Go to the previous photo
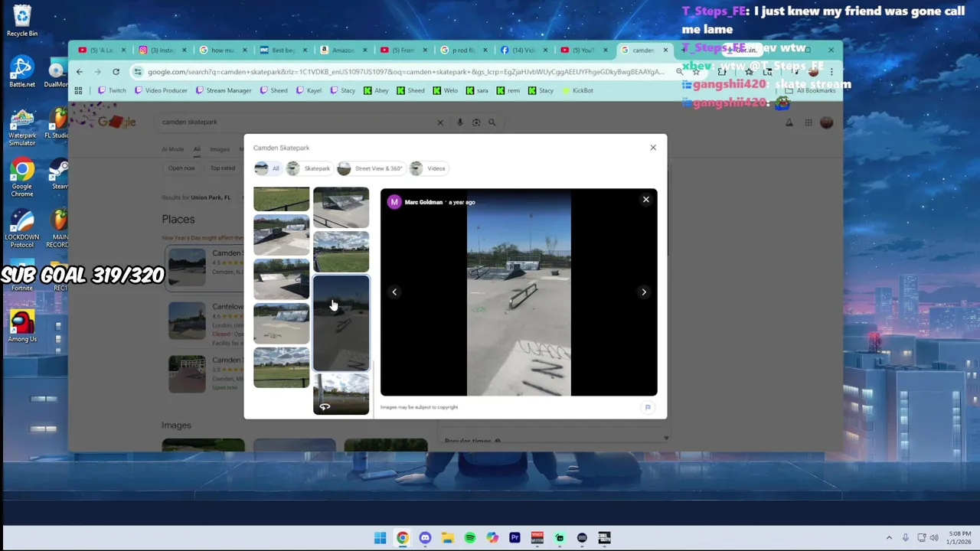This screenshot has width=980, height=551. (394, 292)
